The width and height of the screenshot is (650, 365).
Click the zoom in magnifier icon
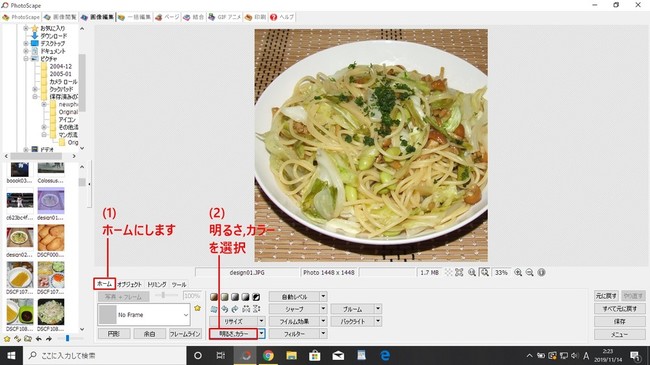click(518, 273)
